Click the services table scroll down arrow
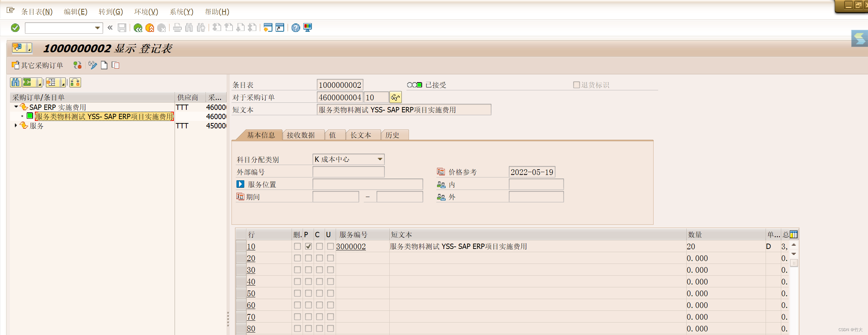 click(x=794, y=254)
